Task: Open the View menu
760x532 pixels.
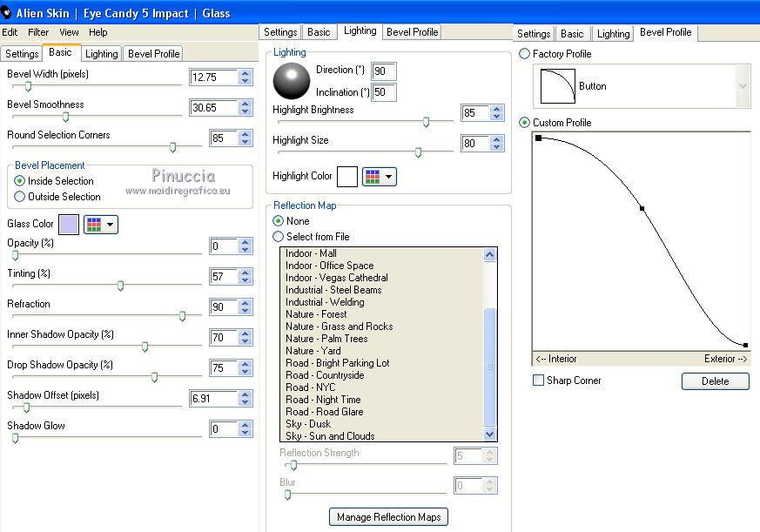Action: [69, 32]
